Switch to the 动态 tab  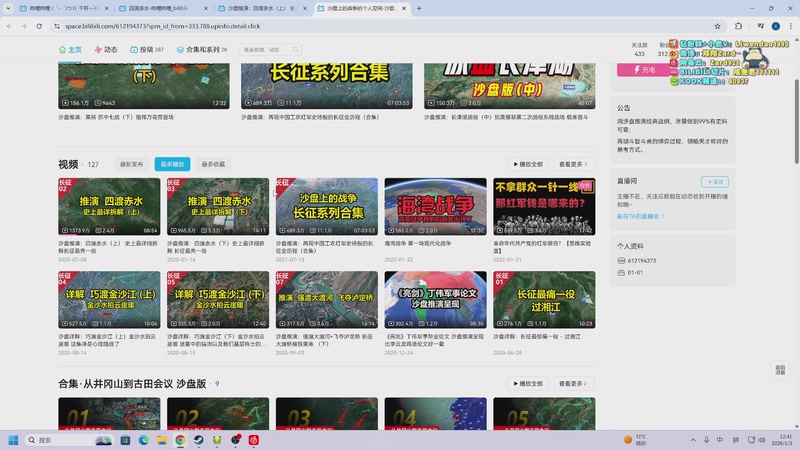(x=106, y=49)
